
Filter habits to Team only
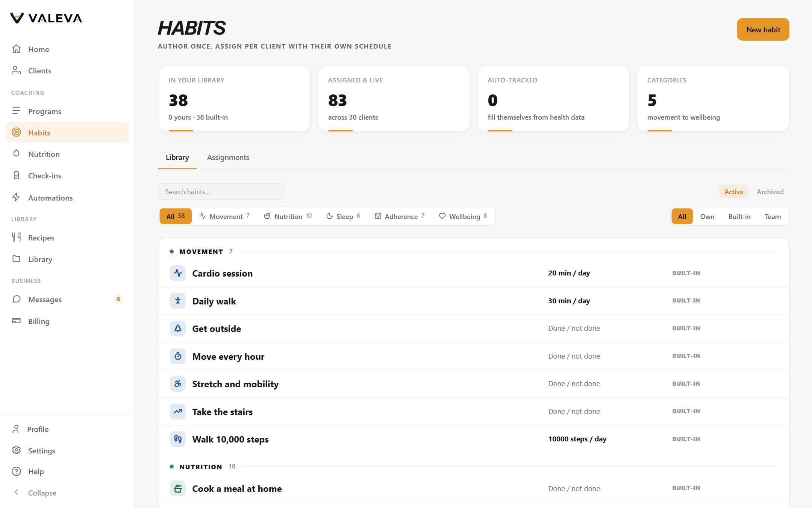click(773, 216)
